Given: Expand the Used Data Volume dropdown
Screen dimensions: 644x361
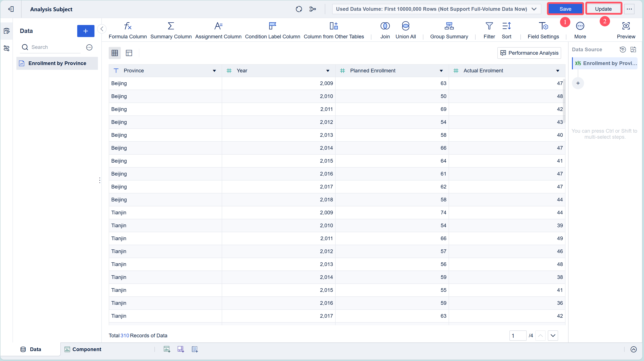Looking at the screenshot, I should coord(437,9).
